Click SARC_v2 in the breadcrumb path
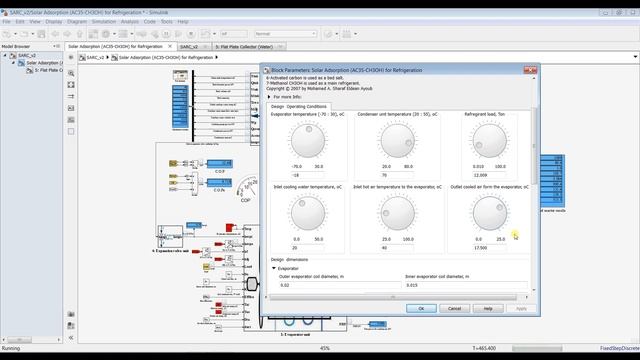The image size is (640, 360). point(95,58)
